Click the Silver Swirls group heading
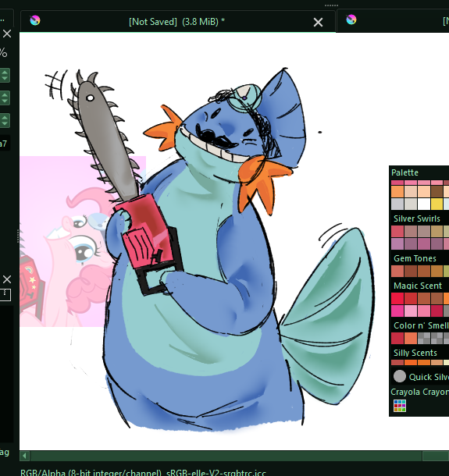Image resolution: width=449 pixels, height=476 pixels. pos(416,218)
